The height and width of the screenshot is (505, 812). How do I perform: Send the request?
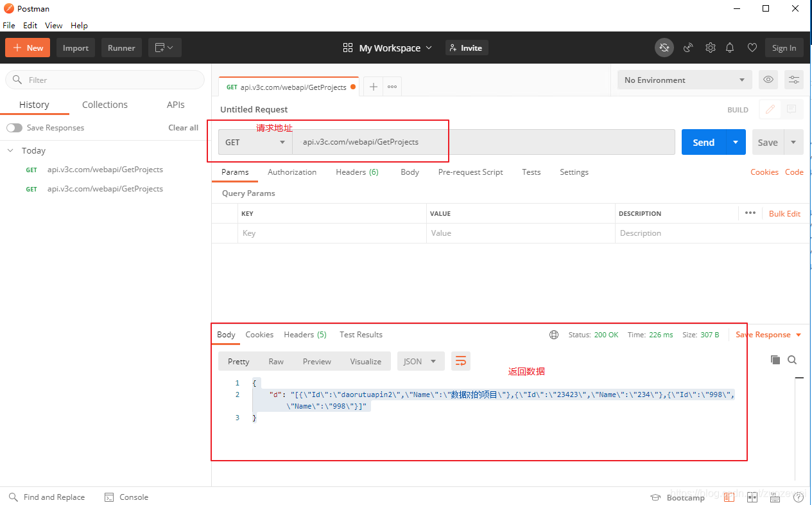tap(704, 142)
